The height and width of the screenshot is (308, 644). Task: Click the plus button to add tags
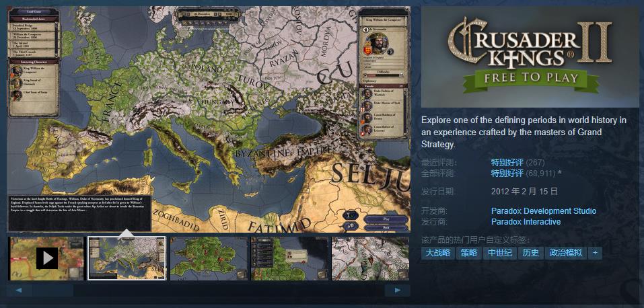click(595, 253)
